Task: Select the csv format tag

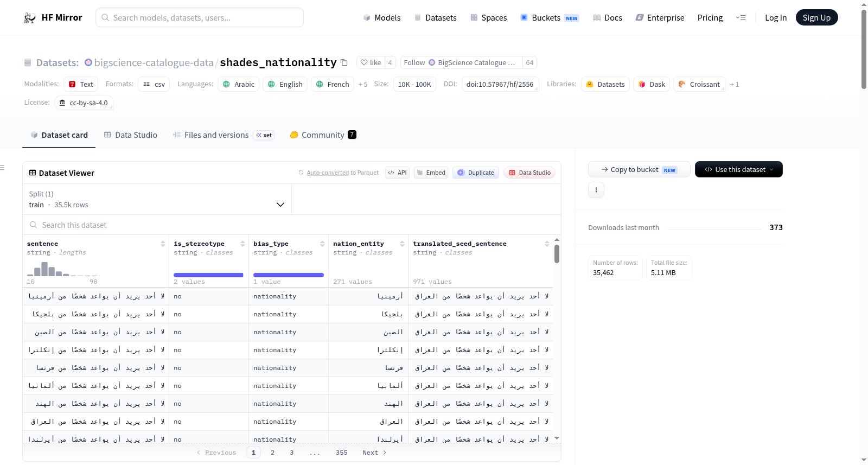Action: (154, 85)
